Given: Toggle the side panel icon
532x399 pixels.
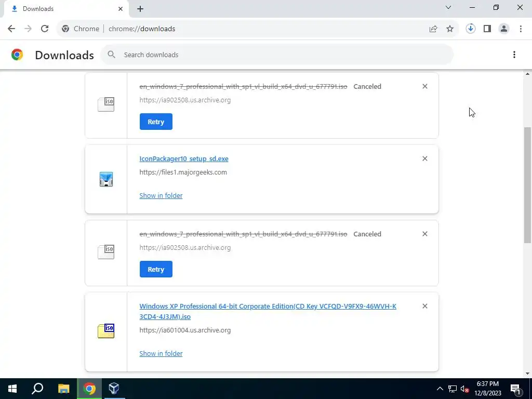Looking at the screenshot, I should [x=487, y=29].
